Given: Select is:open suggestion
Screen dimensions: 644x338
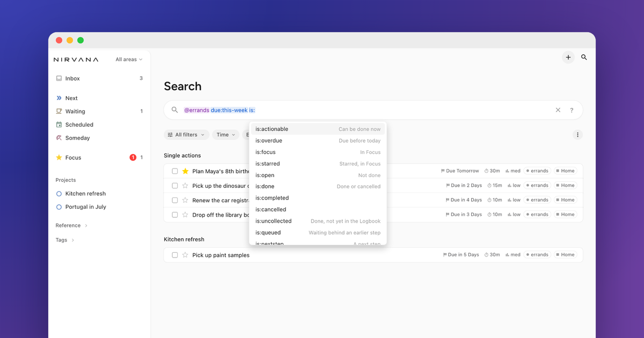Looking at the screenshot, I should (318, 175).
